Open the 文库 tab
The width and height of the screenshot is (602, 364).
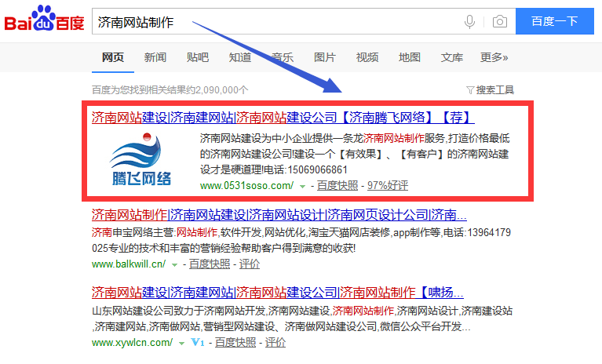(x=451, y=57)
